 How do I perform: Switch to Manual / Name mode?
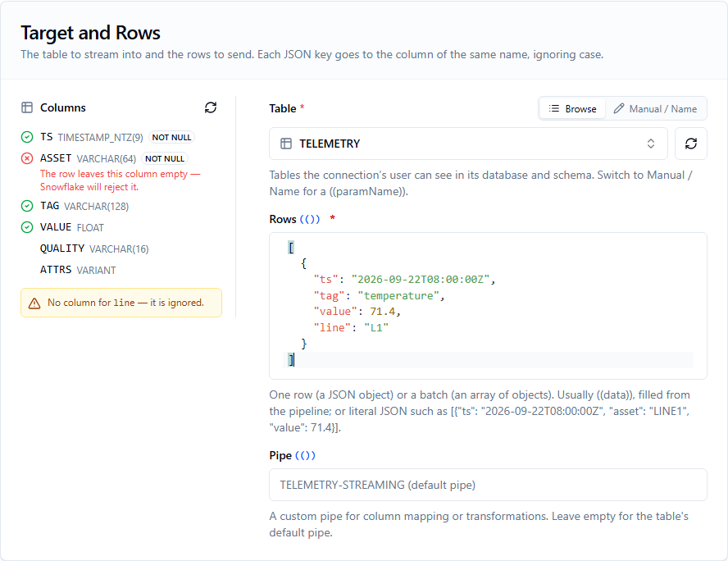pos(655,108)
